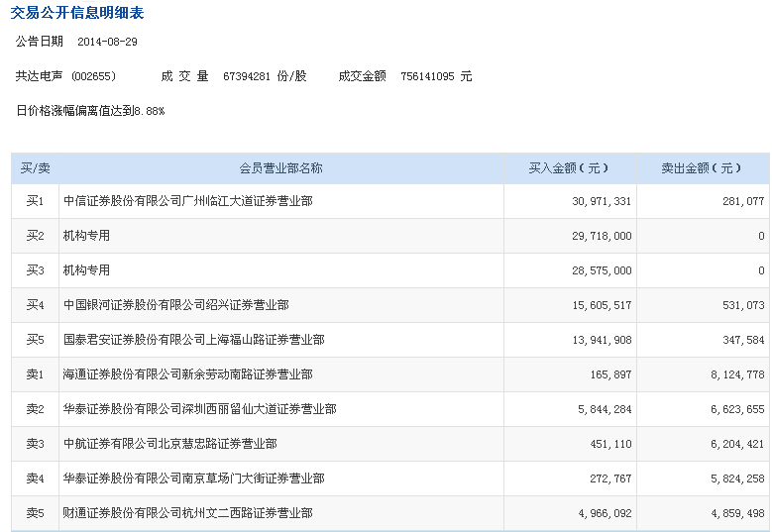
Task: Click buy amount 13,941,908
Action: 602,340
